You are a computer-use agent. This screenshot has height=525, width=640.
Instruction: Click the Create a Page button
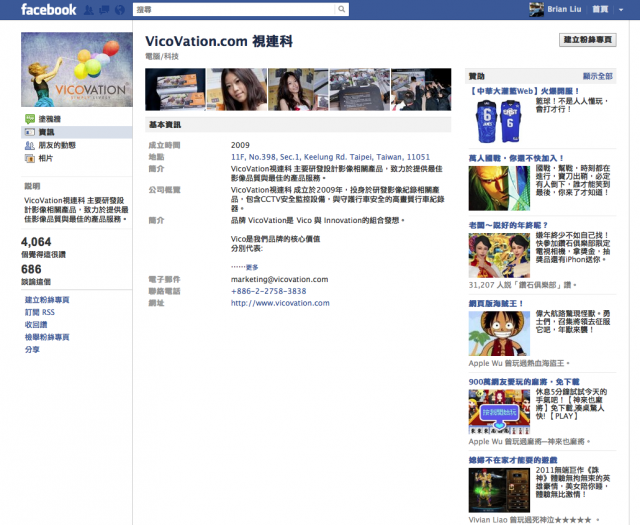point(587,40)
